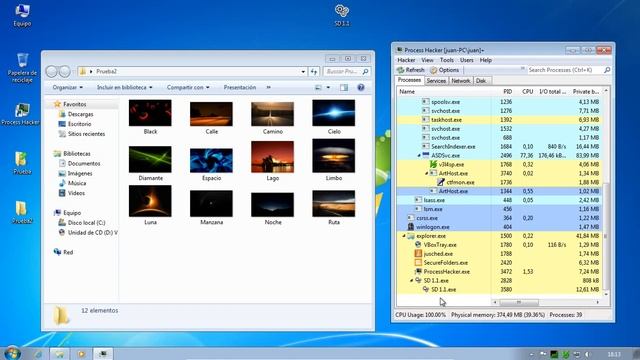Viewport: 640px width, 360px height.
Task: Open the Explorer help icon
Action: click(x=360, y=87)
